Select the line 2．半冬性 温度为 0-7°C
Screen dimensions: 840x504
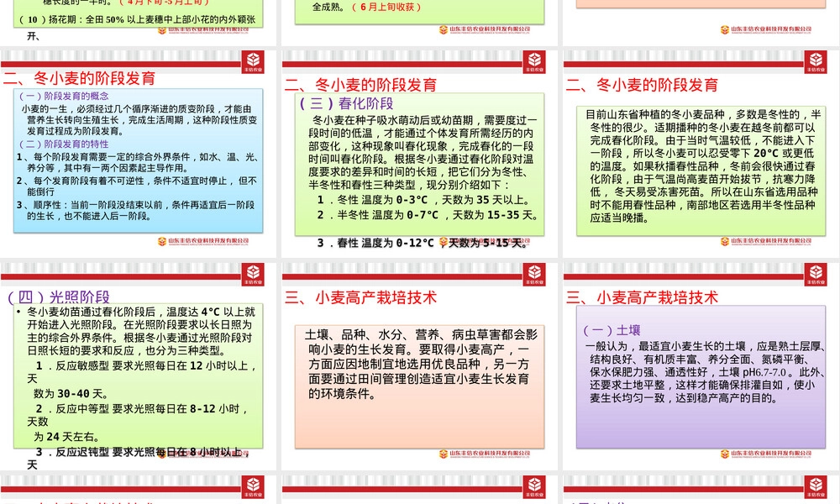428,215
